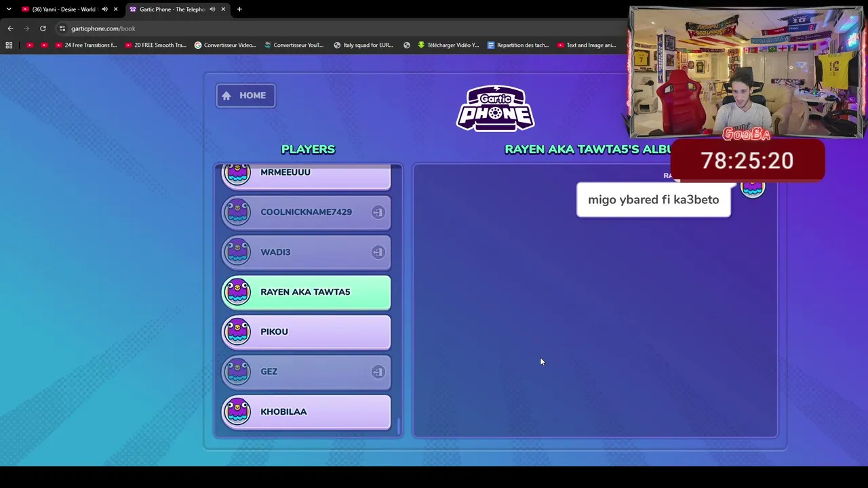The height and width of the screenshot is (488, 868).
Task: Open the 'Convertisseur Video' bookmark
Action: [x=225, y=45]
